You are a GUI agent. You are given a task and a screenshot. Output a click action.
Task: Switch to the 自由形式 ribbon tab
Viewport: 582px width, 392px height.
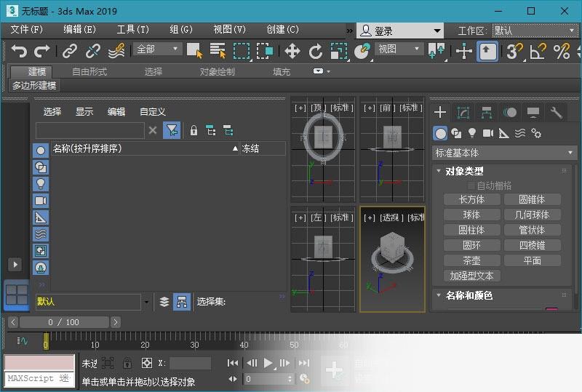click(89, 72)
